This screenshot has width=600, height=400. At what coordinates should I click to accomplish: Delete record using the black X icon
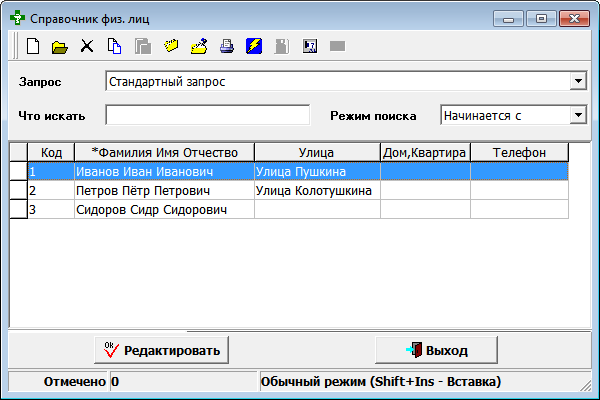point(87,46)
